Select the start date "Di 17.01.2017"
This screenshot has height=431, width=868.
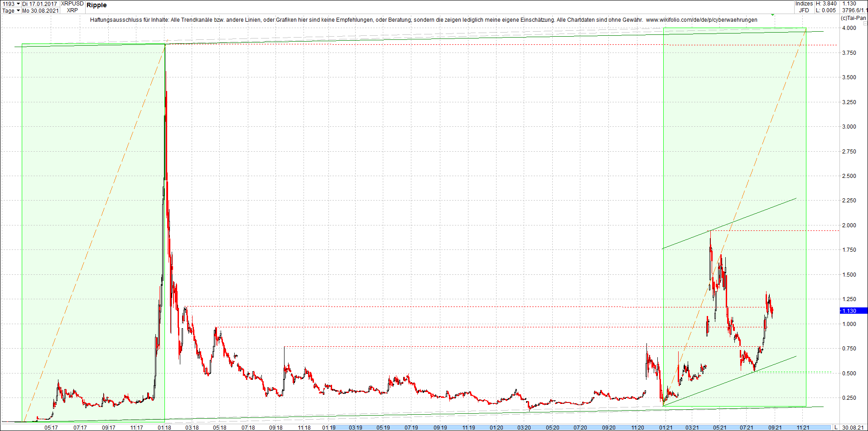coord(40,4)
